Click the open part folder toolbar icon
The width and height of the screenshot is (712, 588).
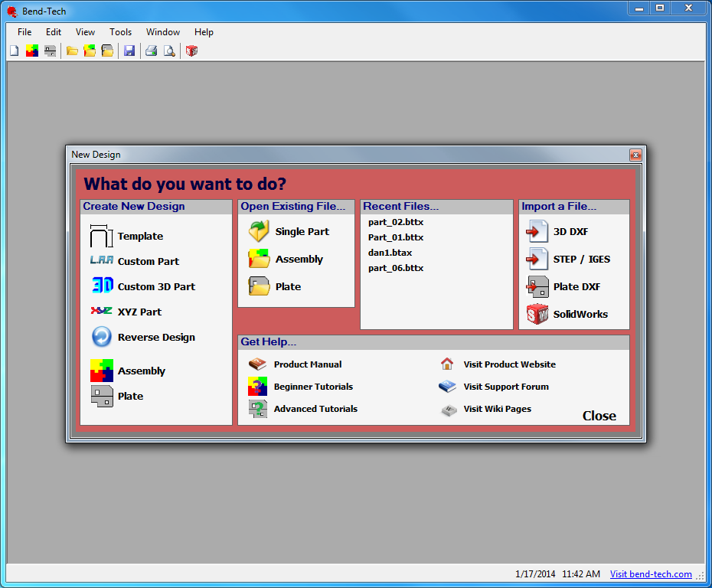pyautogui.click(x=72, y=51)
